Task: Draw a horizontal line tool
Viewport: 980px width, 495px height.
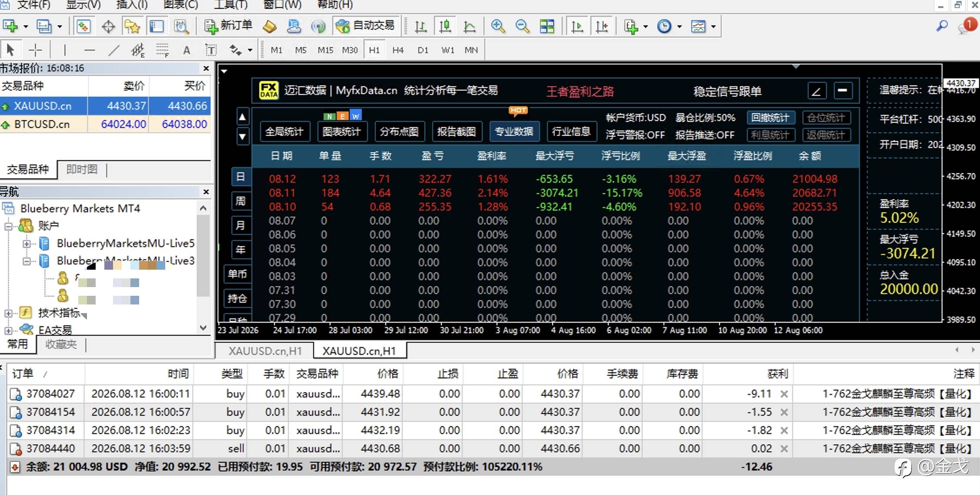Action: (x=90, y=50)
